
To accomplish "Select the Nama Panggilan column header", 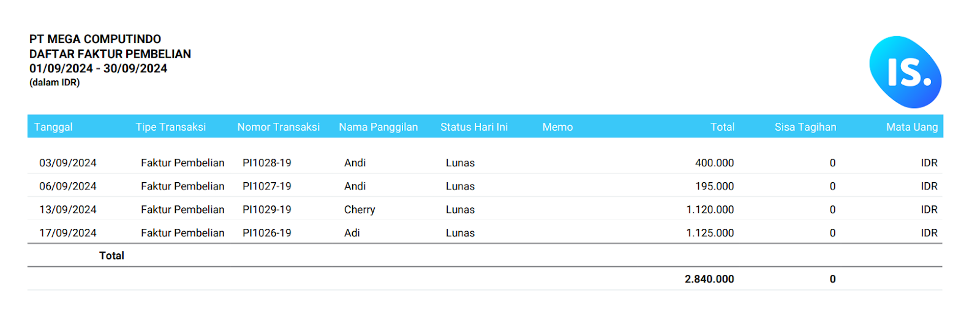I will tap(379, 127).
